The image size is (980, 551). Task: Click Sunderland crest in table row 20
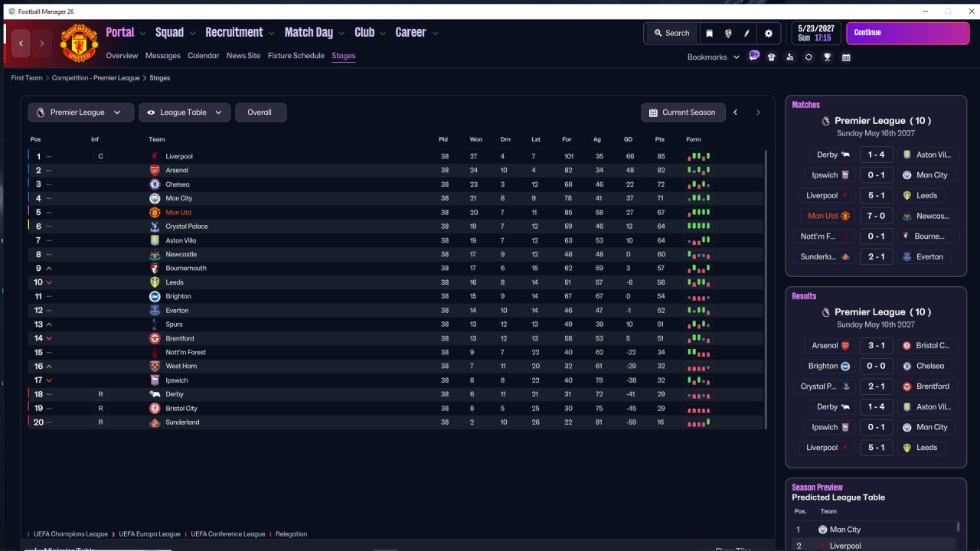tap(155, 422)
